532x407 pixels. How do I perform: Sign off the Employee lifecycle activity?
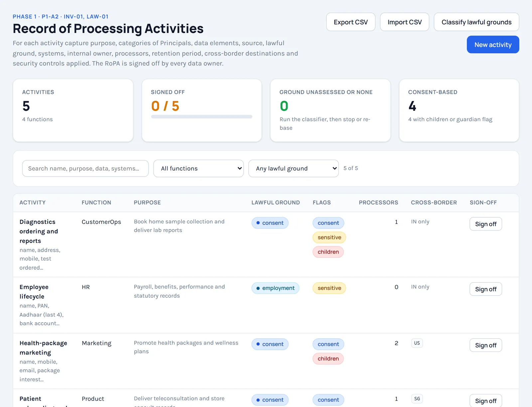coord(486,289)
